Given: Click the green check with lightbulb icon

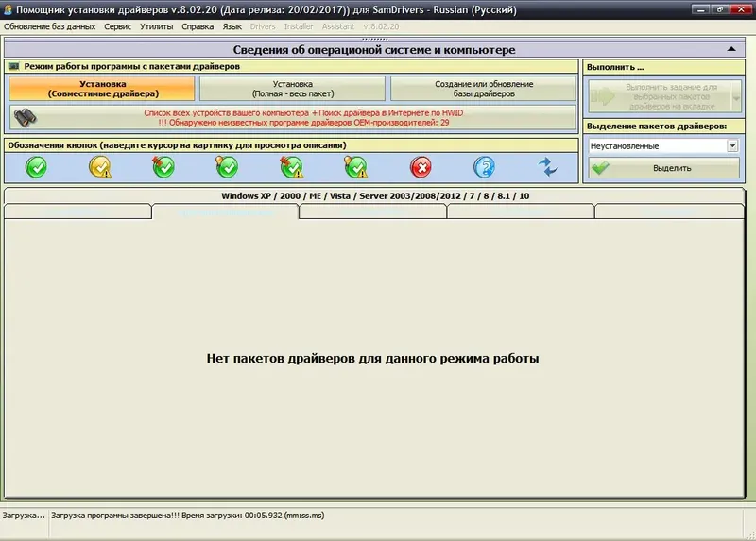Looking at the screenshot, I should pyautogui.click(x=227, y=167).
